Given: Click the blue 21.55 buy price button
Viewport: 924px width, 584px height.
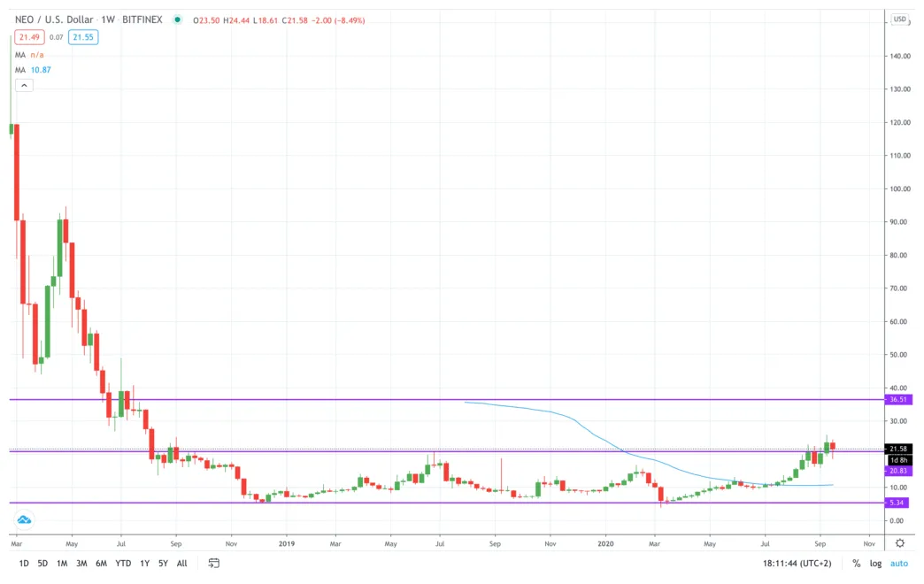Looking at the screenshot, I should point(82,37).
